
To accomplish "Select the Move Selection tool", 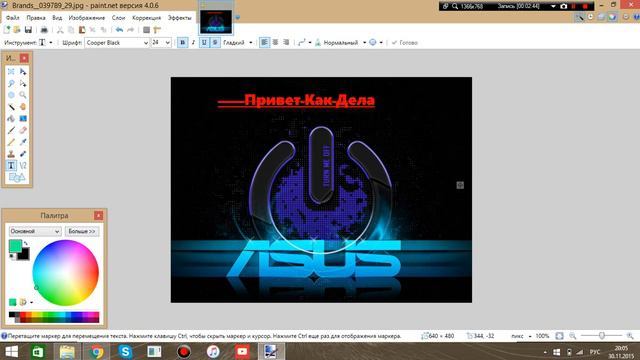I will point(23,83).
